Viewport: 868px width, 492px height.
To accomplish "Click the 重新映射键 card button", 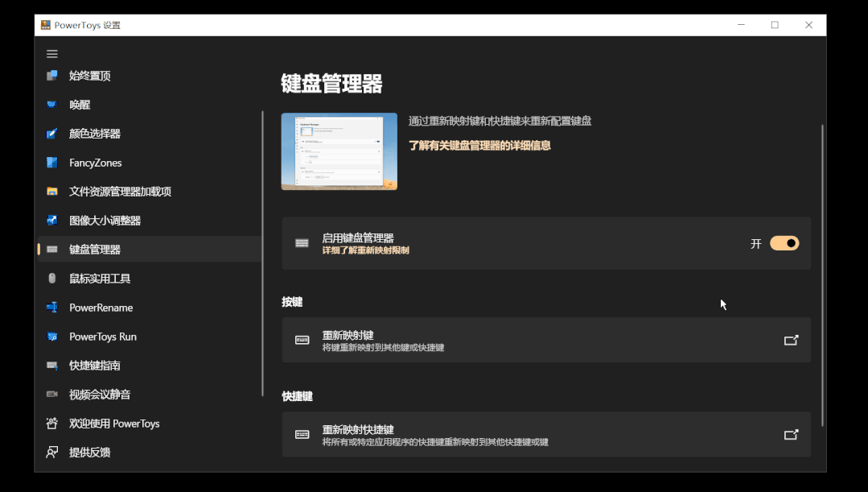I will tap(546, 340).
